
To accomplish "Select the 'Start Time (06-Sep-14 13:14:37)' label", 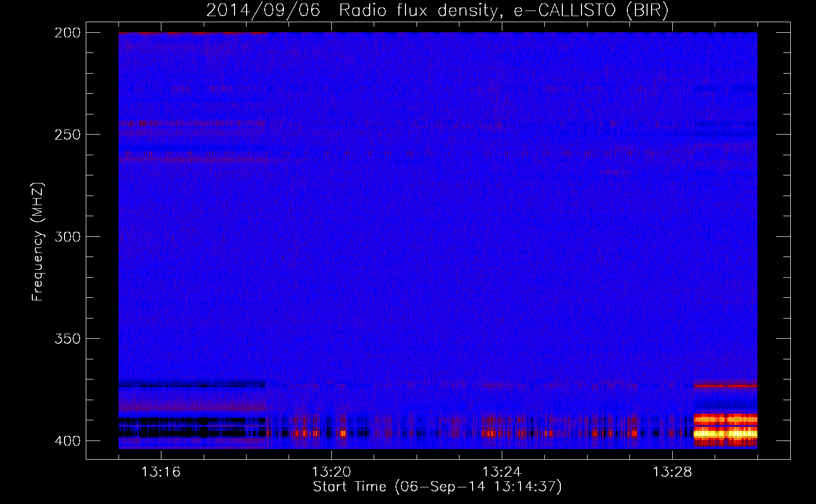I will (x=437, y=487).
